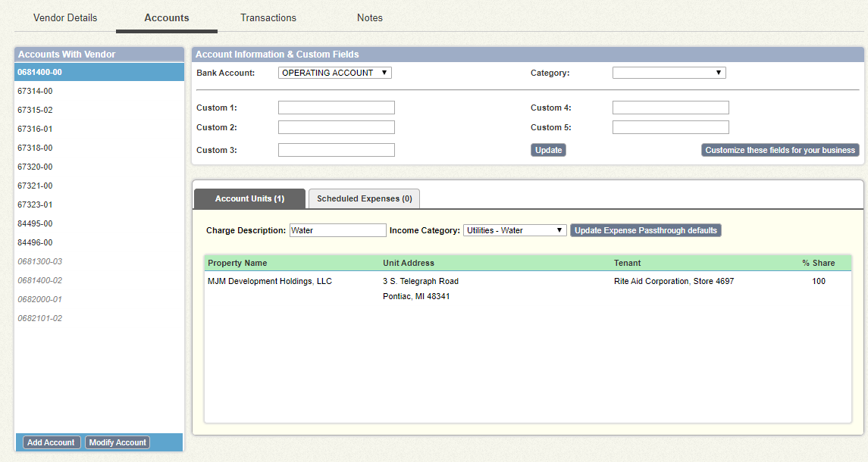Switch to the Scheduled Expenses tab
The width and height of the screenshot is (868, 462).
(x=364, y=198)
